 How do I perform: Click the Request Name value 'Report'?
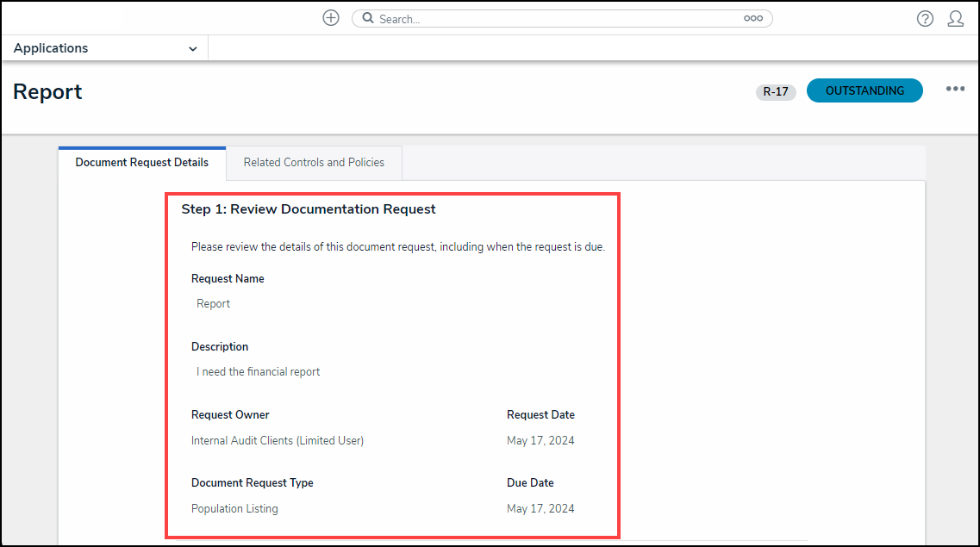click(213, 303)
